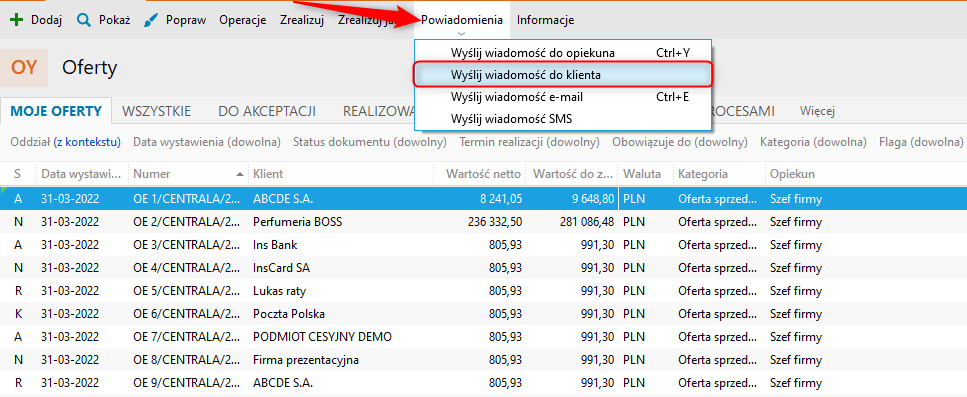Open the Termin realizacji filter

click(x=530, y=142)
